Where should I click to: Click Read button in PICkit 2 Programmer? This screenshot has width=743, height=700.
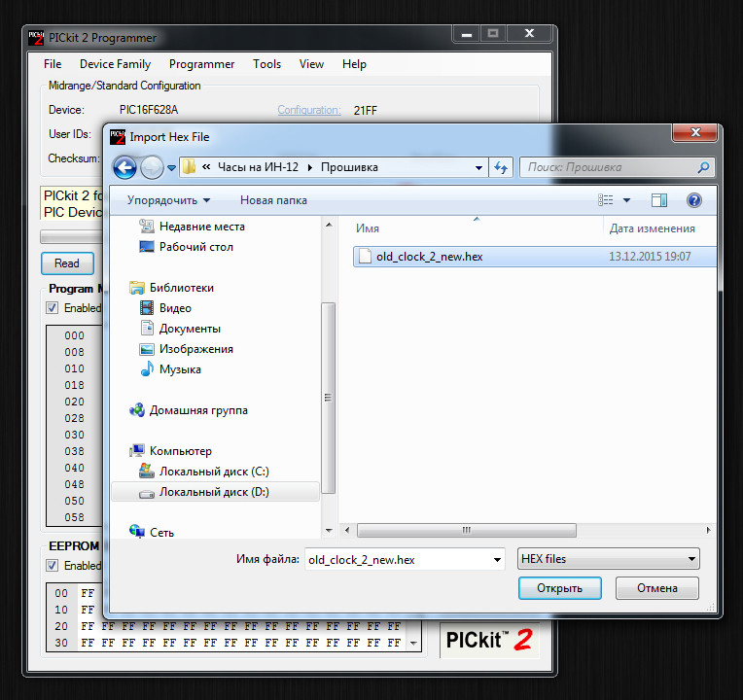(x=67, y=263)
